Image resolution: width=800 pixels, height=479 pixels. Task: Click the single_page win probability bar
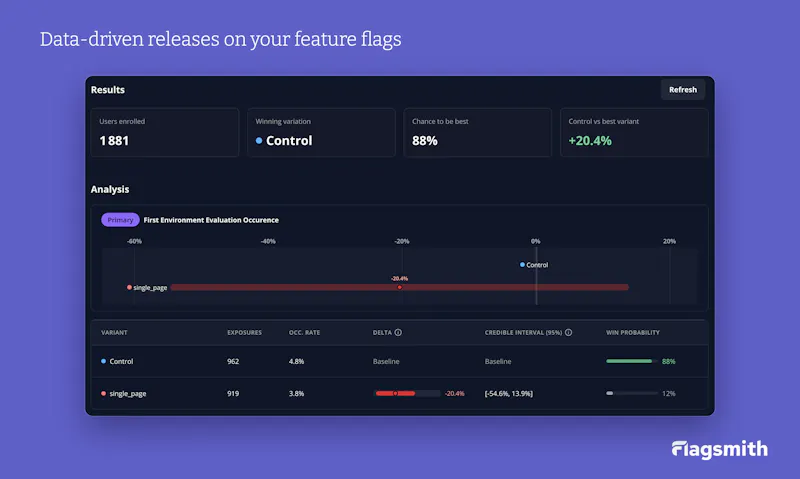[632, 393]
